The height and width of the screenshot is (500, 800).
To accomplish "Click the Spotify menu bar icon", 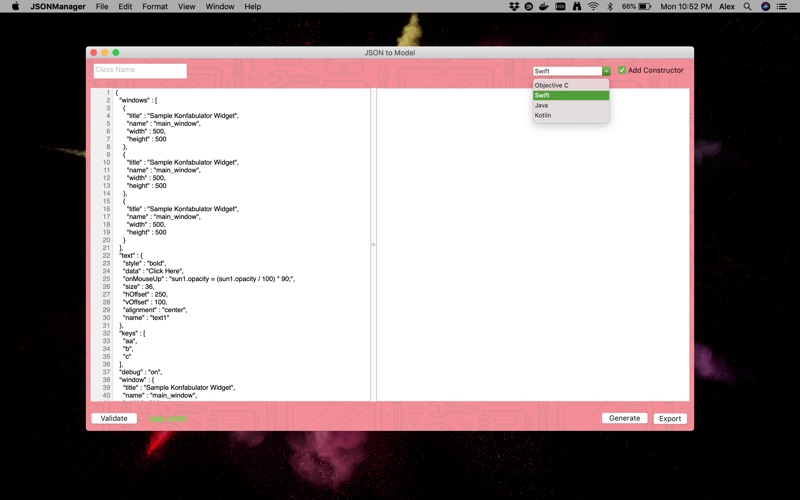I will click(529, 6).
